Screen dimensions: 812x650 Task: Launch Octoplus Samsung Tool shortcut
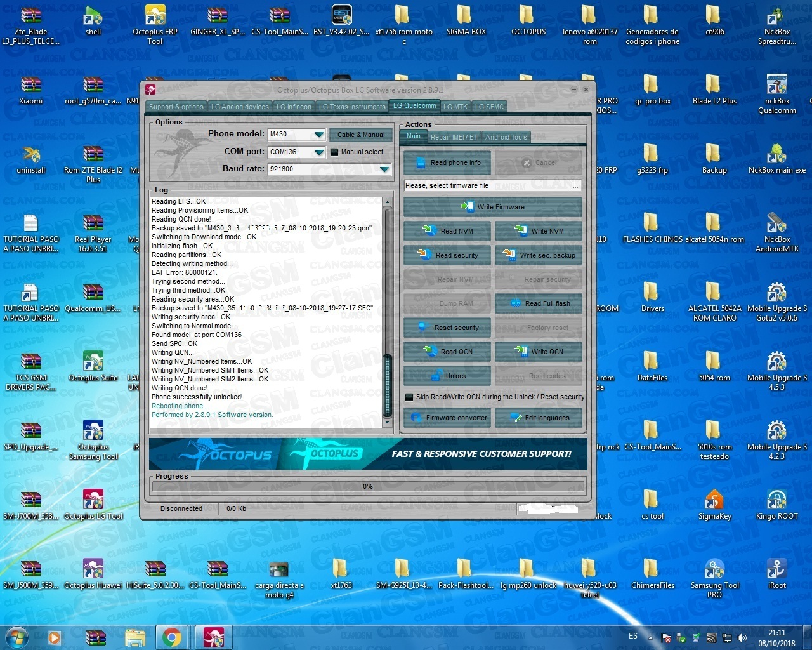pyautogui.click(x=93, y=441)
